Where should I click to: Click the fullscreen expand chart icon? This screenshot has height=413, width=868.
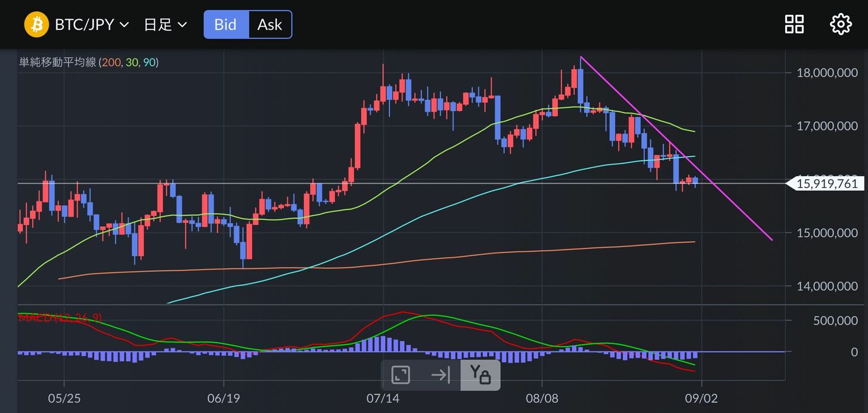click(401, 375)
